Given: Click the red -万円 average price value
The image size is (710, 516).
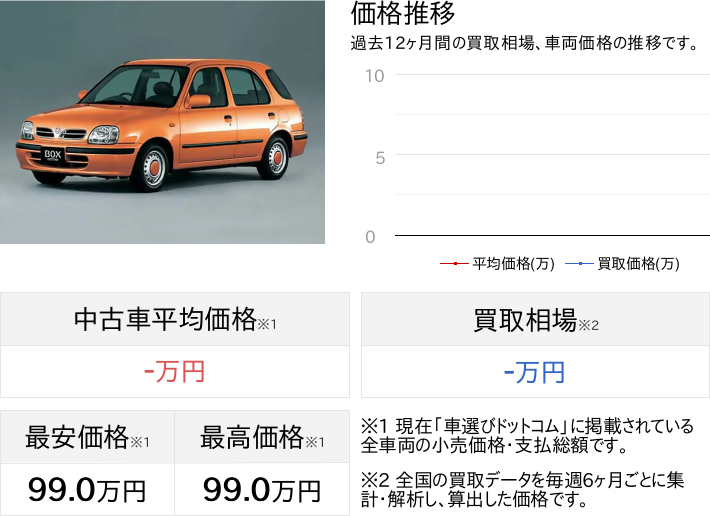Looking at the screenshot, I should 175,372.
